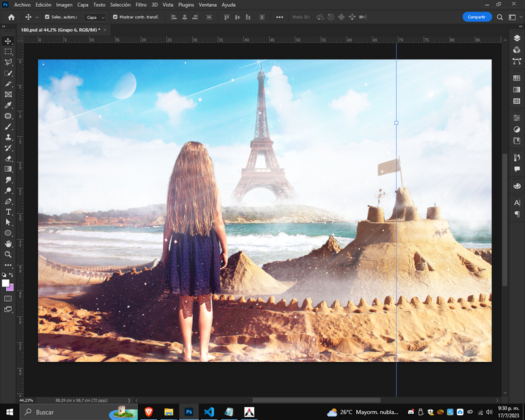Viewport: 525px width, 420px height.
Task: Open the Gradients panel icon
Action: [x=517, y=90]
